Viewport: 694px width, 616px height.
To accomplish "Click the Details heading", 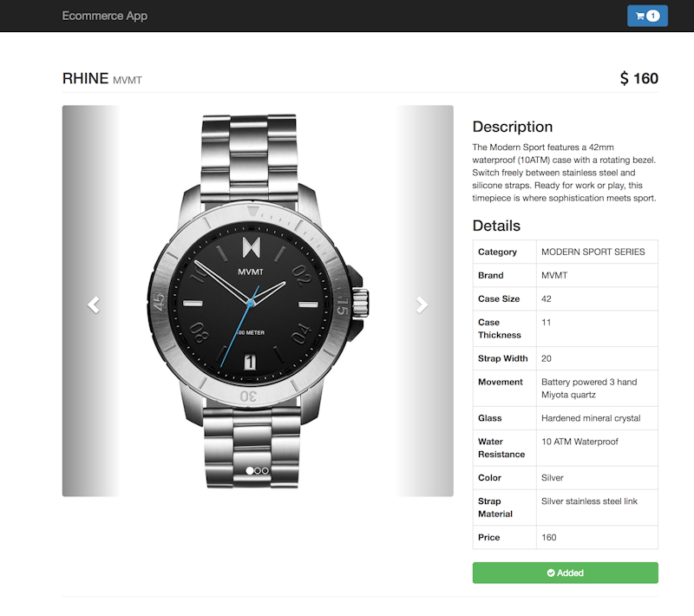I will coord(496,226).
